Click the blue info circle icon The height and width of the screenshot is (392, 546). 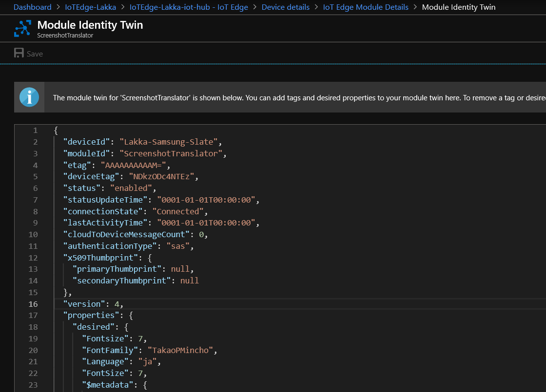tap(29, 97)
